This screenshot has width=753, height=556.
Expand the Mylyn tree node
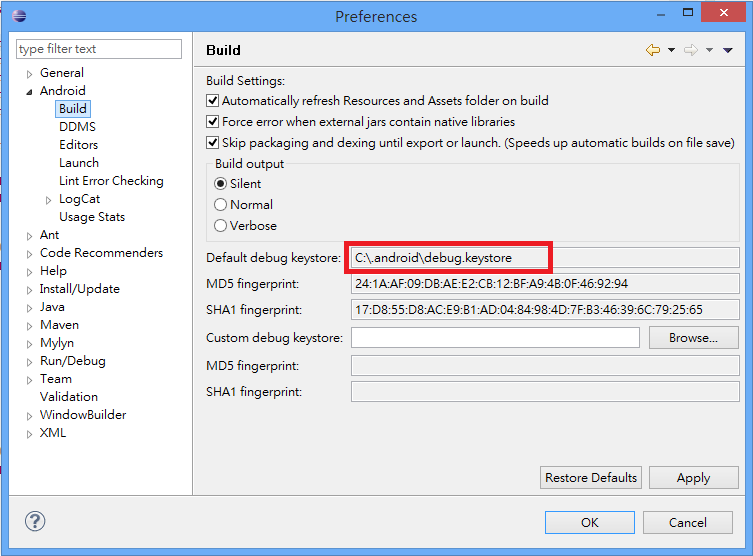pos(29,344)
